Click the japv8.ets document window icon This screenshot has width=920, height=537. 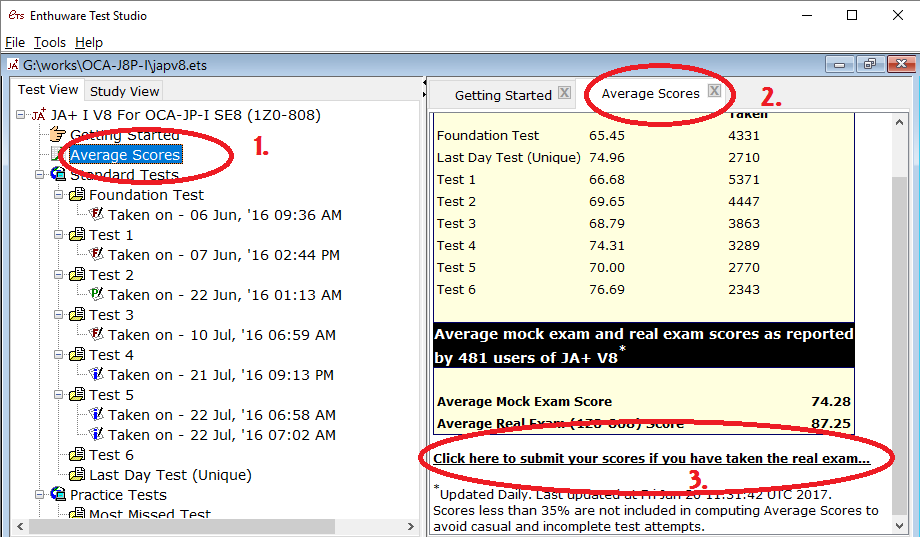[x=13, y=65]
